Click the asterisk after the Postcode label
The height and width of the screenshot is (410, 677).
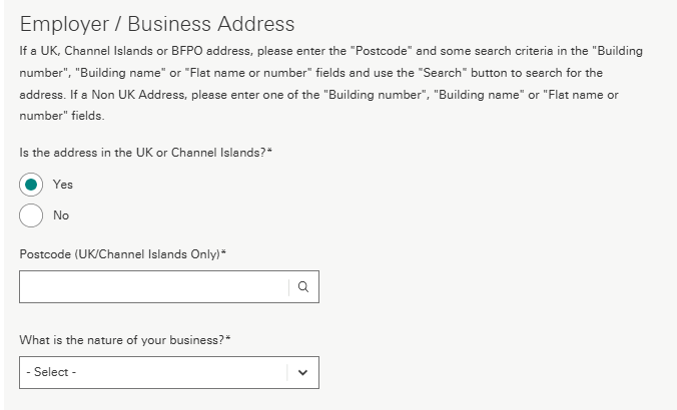tap(224, 253)
